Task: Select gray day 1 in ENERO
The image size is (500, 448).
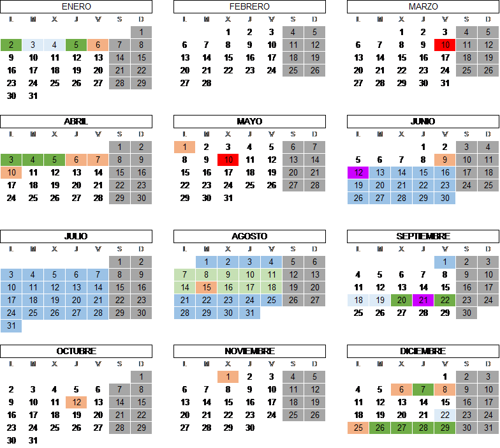Action: click(142, 32)
